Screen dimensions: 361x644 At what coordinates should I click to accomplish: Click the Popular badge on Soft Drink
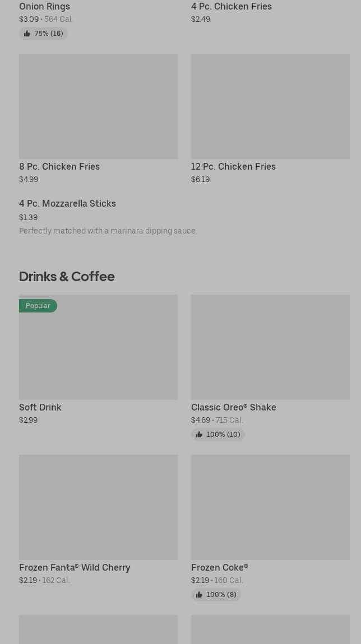(x=38, y=306)
